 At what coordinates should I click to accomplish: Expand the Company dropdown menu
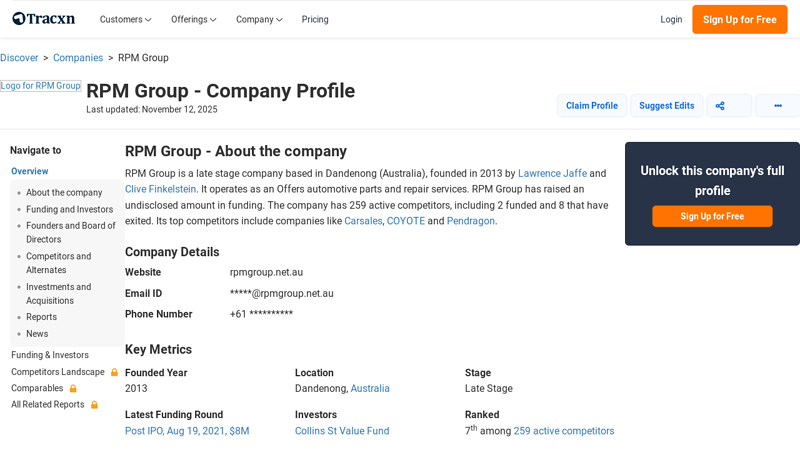[x=259, y=20]
